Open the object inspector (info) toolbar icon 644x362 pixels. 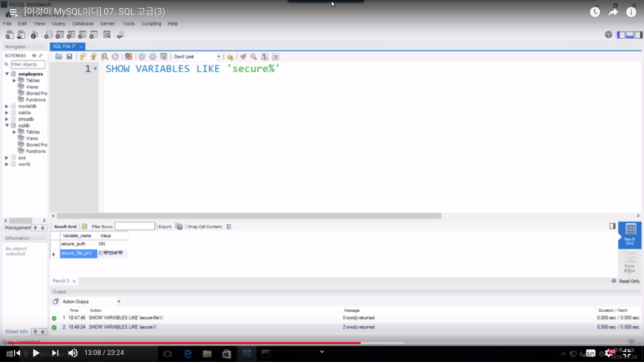(34, 35)
